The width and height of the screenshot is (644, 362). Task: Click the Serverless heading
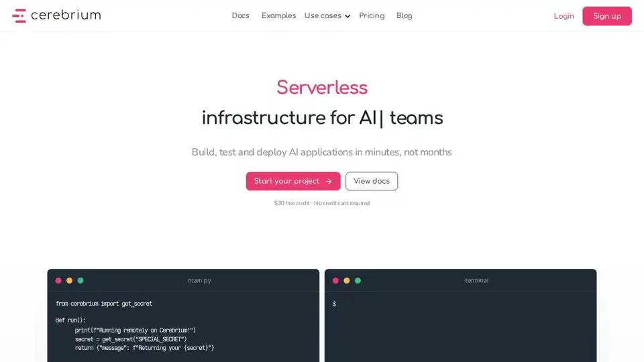click(322, 87)
